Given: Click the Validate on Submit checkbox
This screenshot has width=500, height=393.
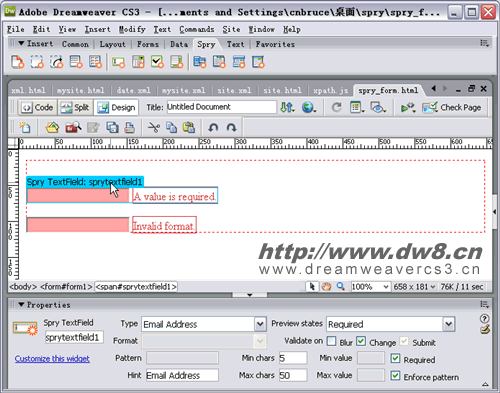Looking at the screenshot, I should [404, 341].
